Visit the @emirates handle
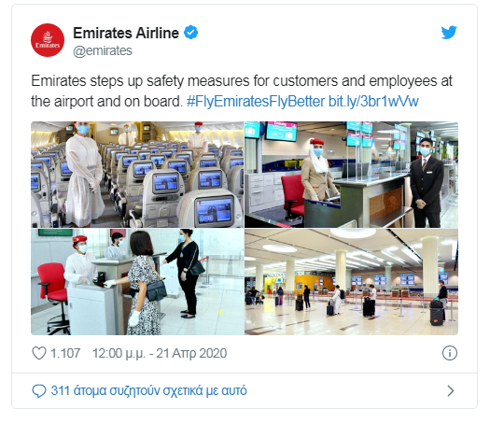 103,50
